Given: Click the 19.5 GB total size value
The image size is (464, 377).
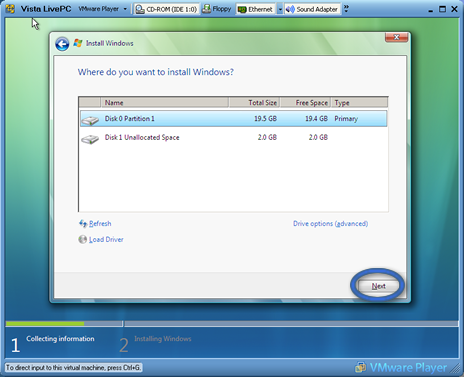Looking at the screenshot, I should pos(265,119).
